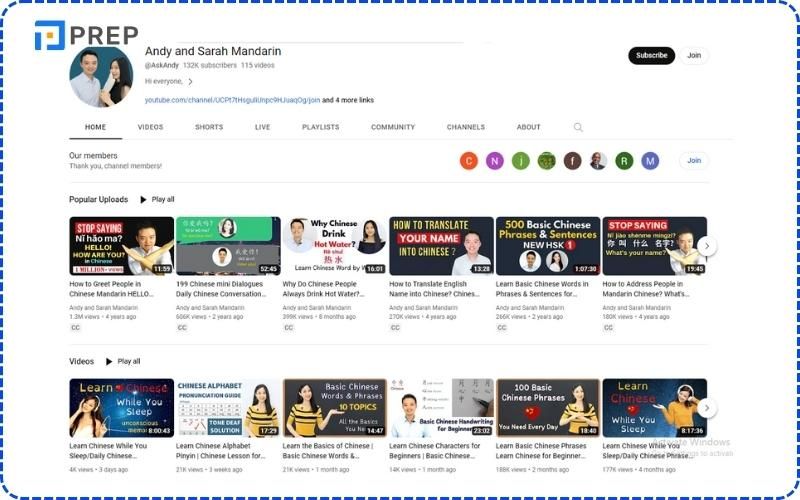Click blue member avatar letter M
The height and width of the screenshot is (500, 800).
[x=650, y=161]
